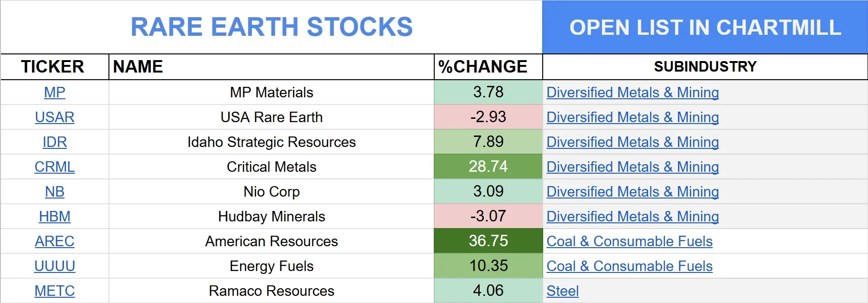Open Diversified Metals & Mining link for MP
The image size is (868, 303).
coord(632,92)
